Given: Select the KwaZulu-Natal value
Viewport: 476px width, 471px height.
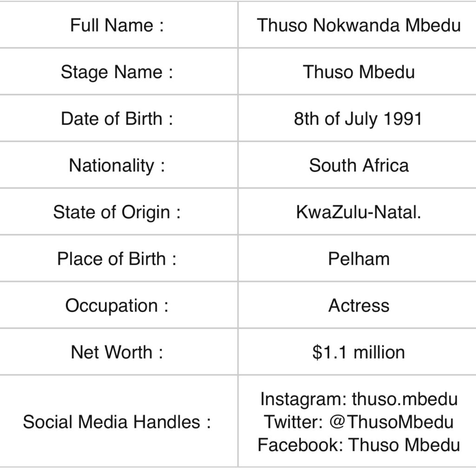Looking at the screenshot, I should [359, 212].
